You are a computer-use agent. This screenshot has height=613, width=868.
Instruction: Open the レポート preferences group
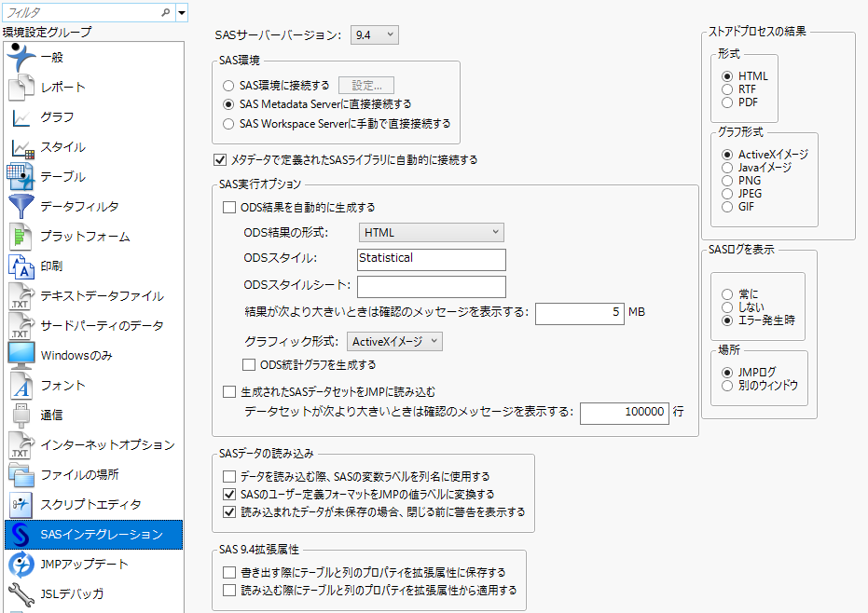[x=62, y=88]
